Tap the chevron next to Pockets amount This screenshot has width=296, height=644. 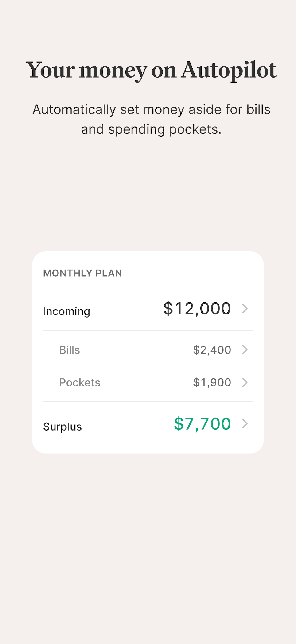click(x=245, y=382)
